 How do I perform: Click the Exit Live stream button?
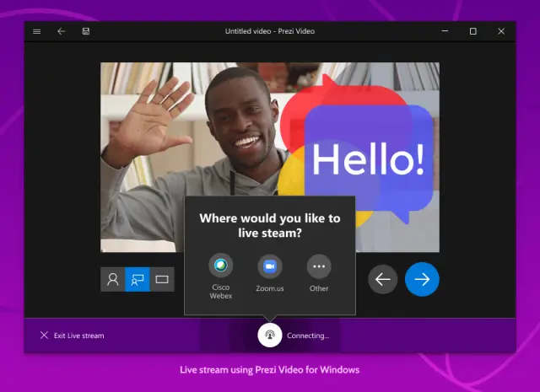(72, 336)
